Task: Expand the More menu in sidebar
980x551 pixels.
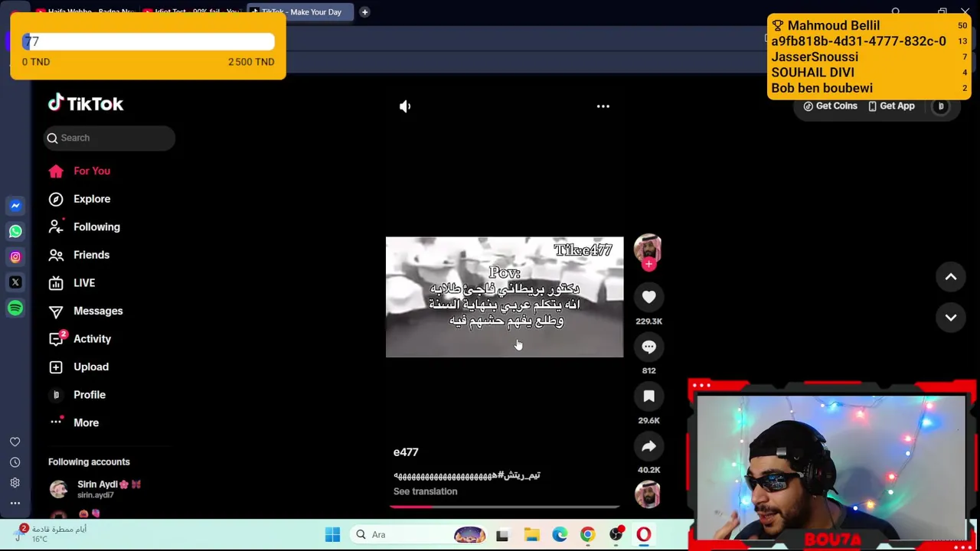Action: (74, 422)
